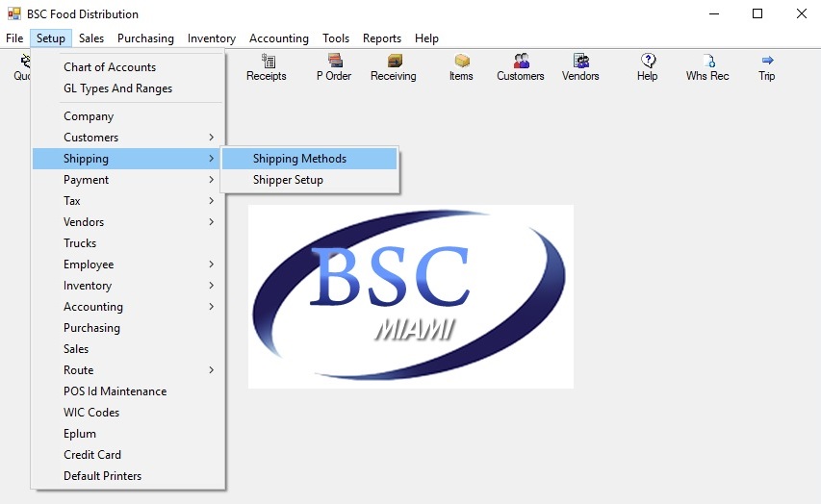Open the Tools menu
Screen dimensions: 821x504
pyautogui.click(x=336, y=38)
